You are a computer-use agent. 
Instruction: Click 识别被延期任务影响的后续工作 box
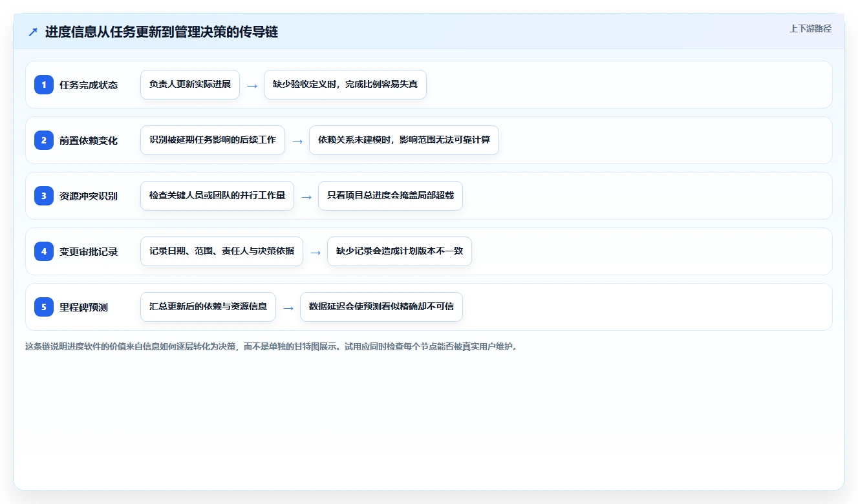coord(213,140)
